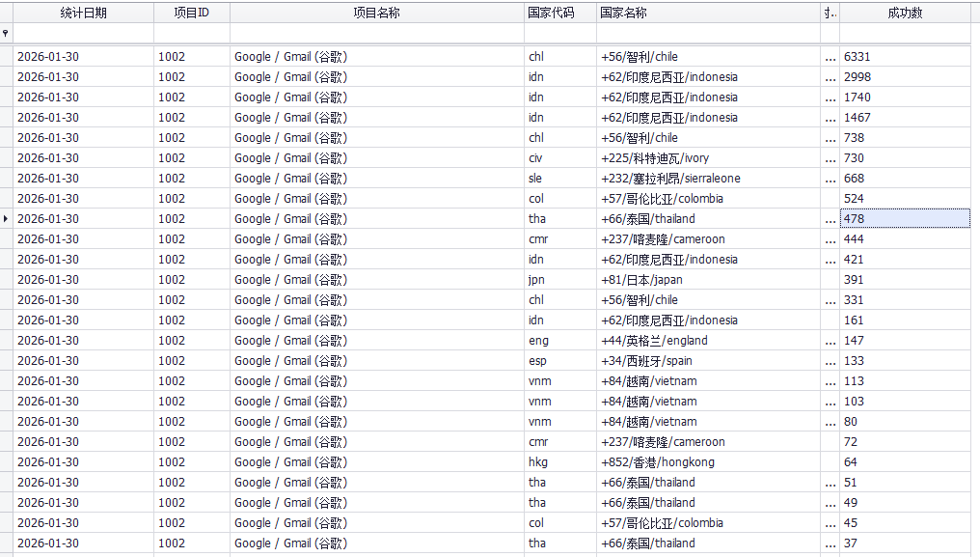
Task: Select the cell with value 64
Action: pyautogui.click(x=905, y=461)
